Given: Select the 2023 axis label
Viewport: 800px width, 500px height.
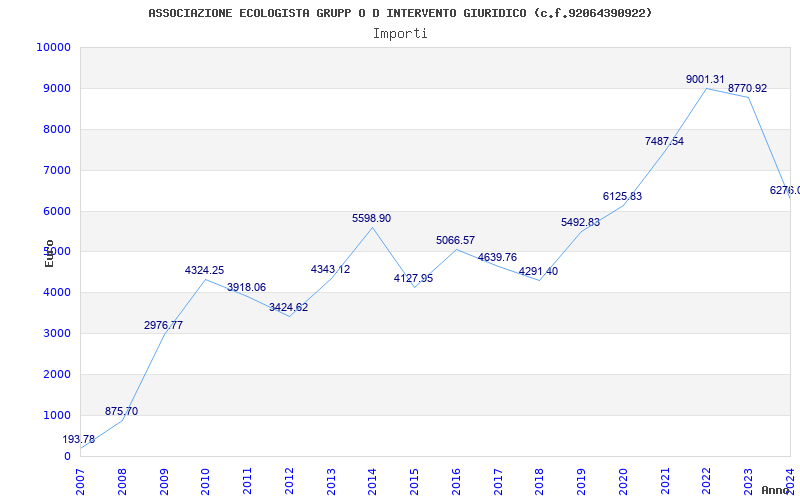Looking at the screenshot, I should (x=748, y=482).
